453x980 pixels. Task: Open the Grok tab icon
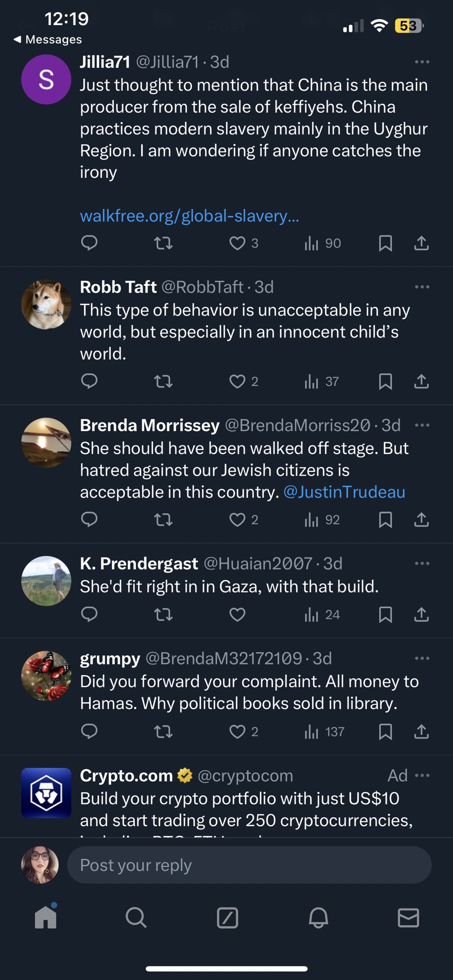click(x=227, y=917)
